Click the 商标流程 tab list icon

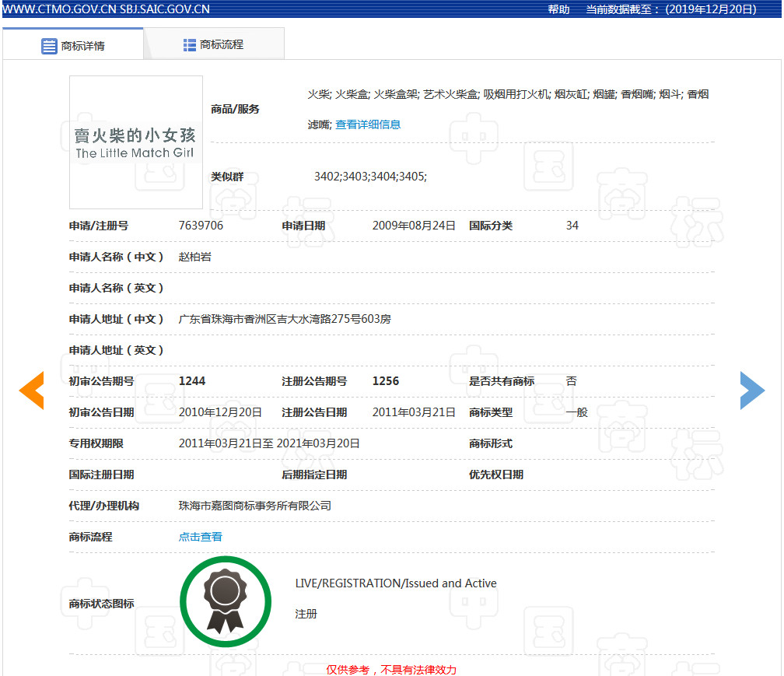pos(190,45)
